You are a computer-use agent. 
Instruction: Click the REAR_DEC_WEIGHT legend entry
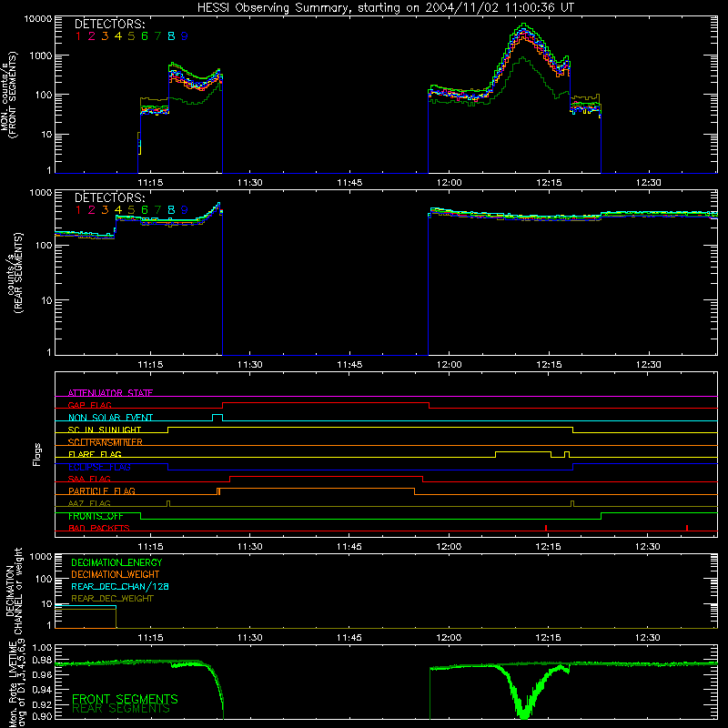(x=112, y=599)
